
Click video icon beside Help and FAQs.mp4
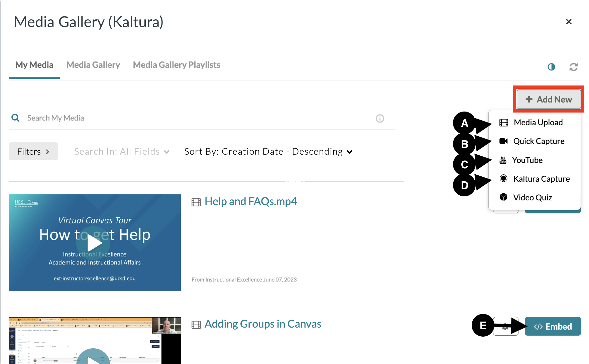(196, 202)
